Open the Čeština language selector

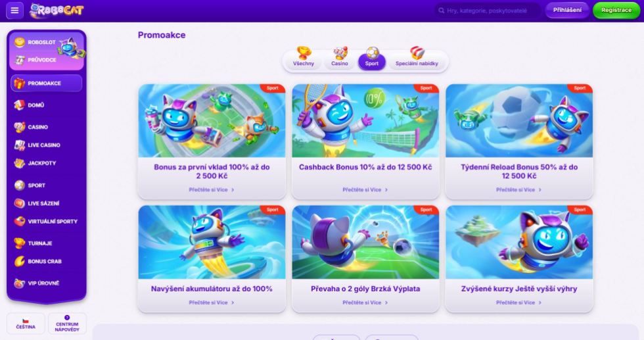coord(26,324)
